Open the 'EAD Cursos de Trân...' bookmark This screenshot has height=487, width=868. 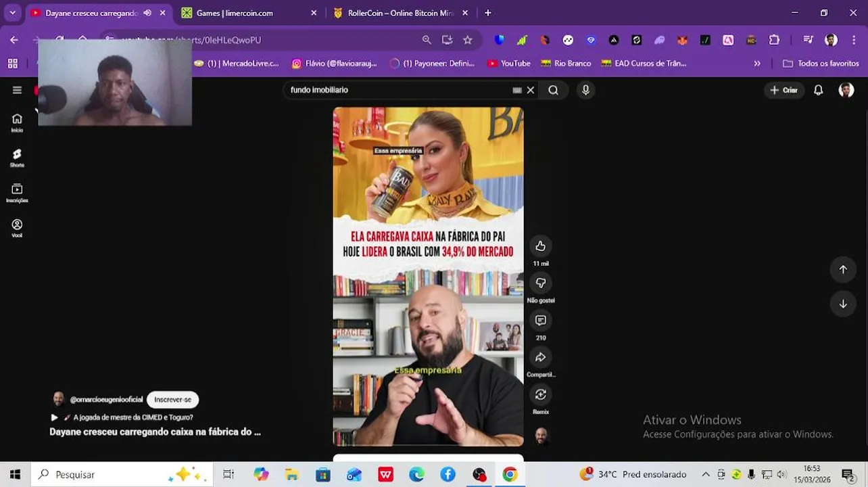(x=644, y=64)
